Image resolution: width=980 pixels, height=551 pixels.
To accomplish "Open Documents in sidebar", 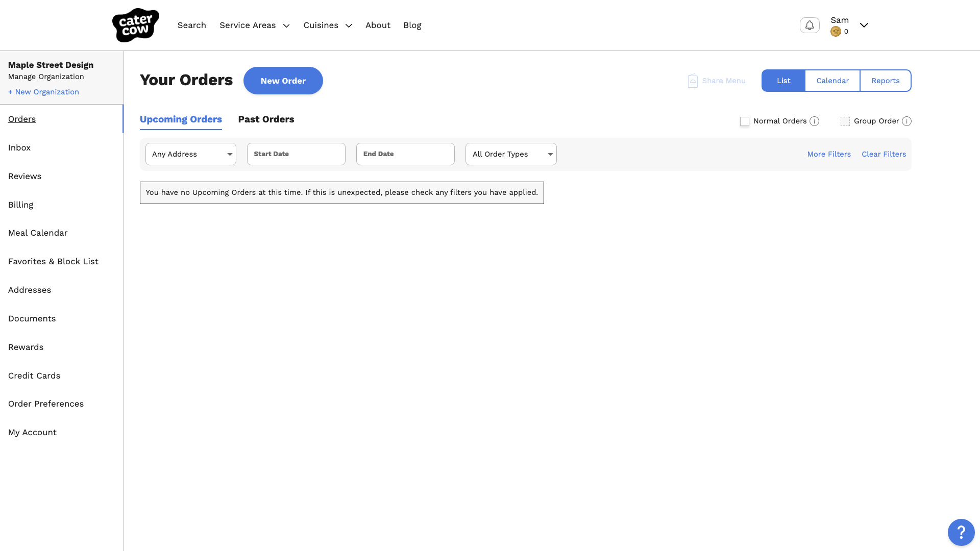I will 32,318.
